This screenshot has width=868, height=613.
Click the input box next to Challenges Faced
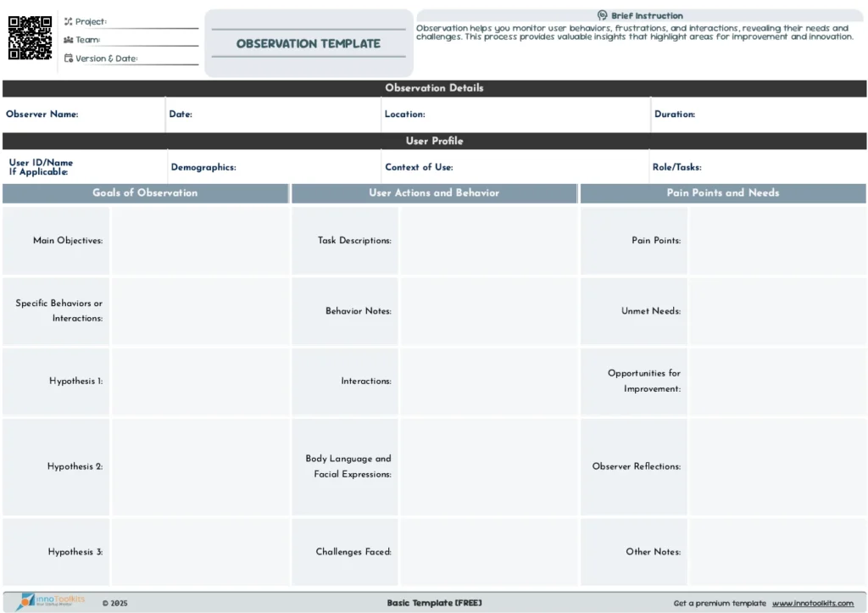pyautogui.click(x=488, y=552)
